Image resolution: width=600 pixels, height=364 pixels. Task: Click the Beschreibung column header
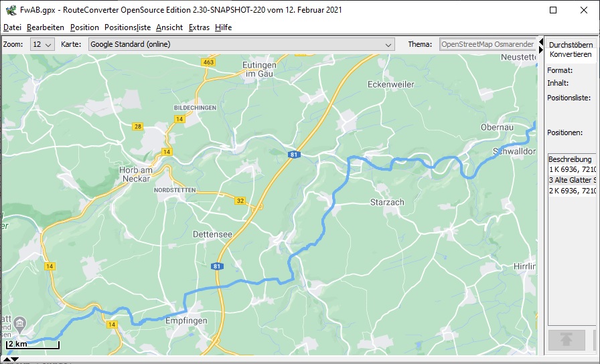(x=571, y=159)
